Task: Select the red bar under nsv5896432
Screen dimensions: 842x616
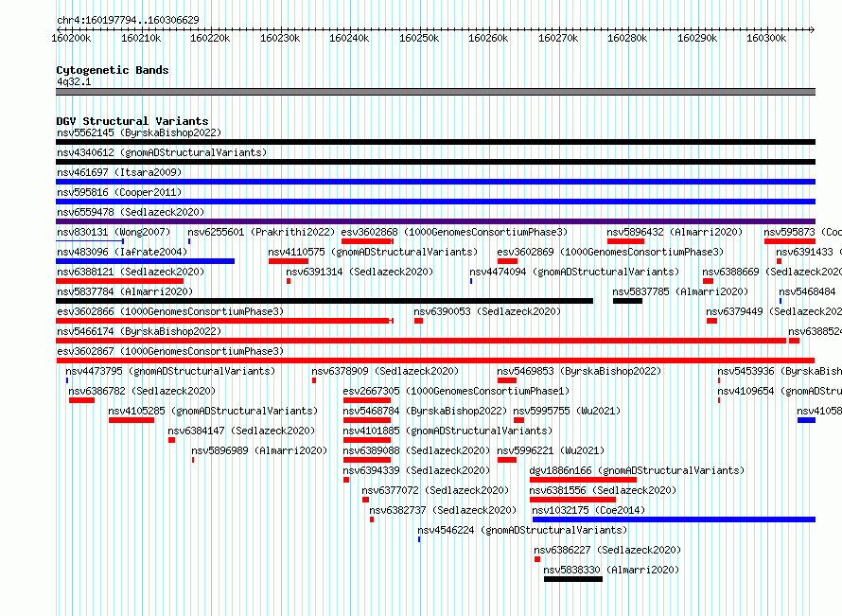Action: (x=625, y=241)
